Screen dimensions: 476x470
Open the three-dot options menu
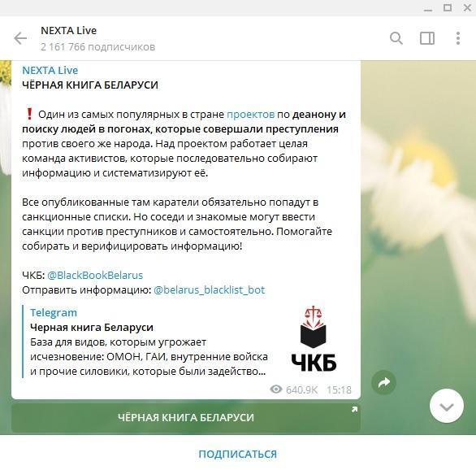[x=458, y=38]
